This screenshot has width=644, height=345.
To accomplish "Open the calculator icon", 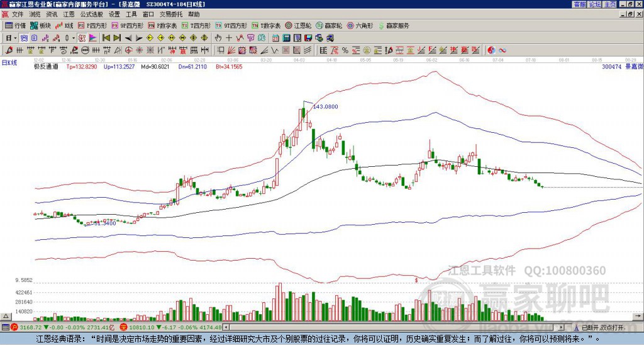I will tap(287, 38).
